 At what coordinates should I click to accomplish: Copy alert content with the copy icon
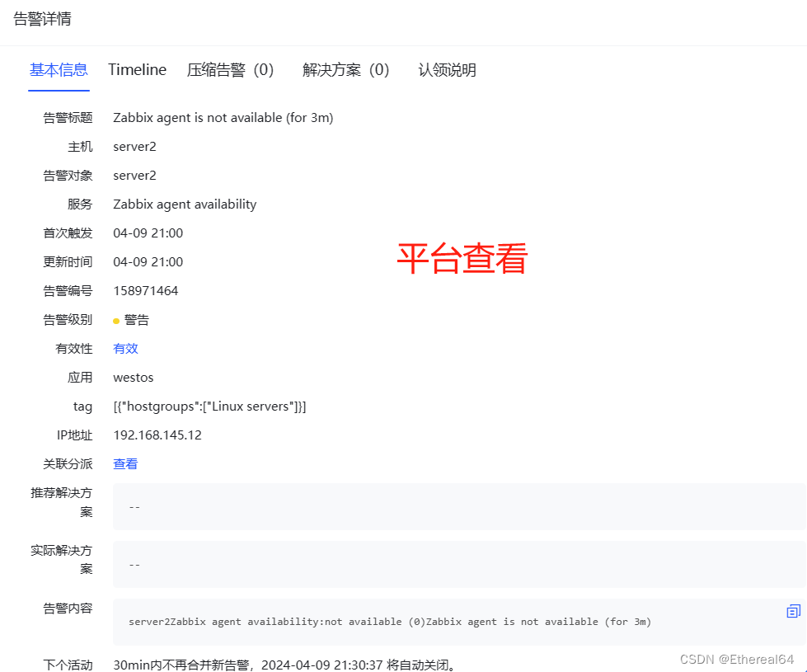coord(793,611)
